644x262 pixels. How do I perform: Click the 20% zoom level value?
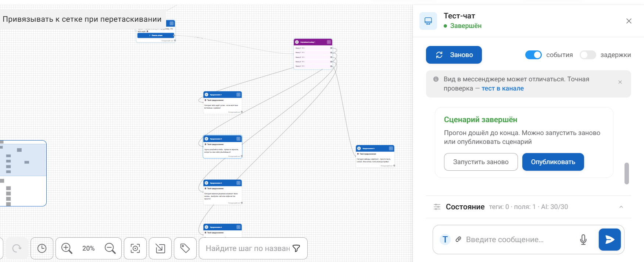click(88, 249)
